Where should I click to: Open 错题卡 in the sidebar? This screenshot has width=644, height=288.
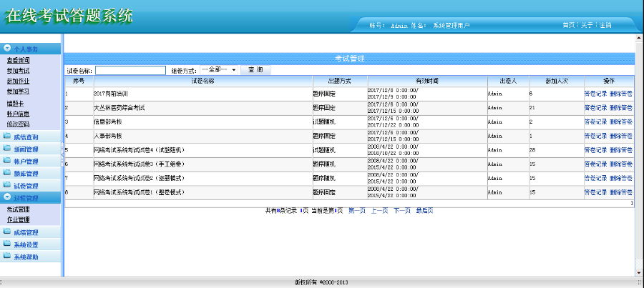(x=15, y=104)
